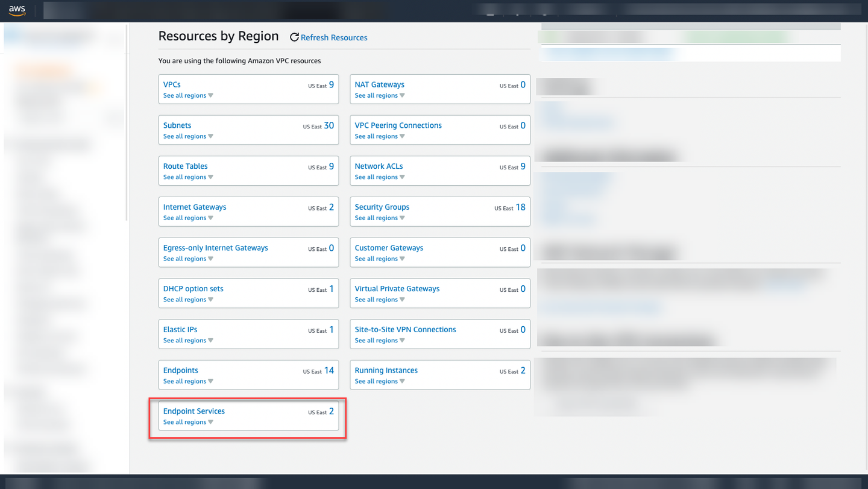Expand See all regions under Subnets
This screenshot has width=868, height=489.
click(188, 136)
